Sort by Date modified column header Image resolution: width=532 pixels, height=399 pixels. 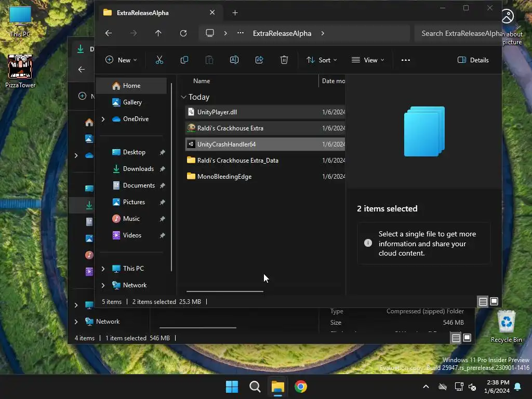click(332, 81)
